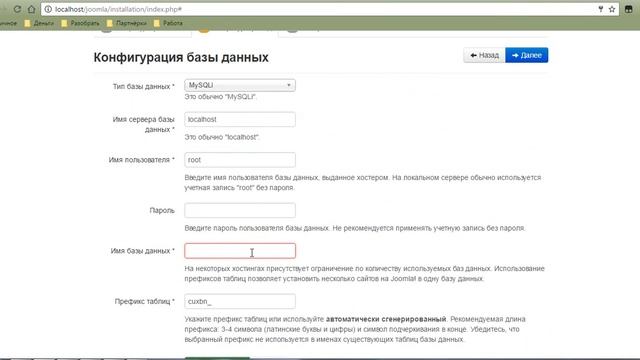The image size is (640, 360).
Task: Open the Разобрать bookmarks folder
Action: pyautogui.click(x=80, y=23)
